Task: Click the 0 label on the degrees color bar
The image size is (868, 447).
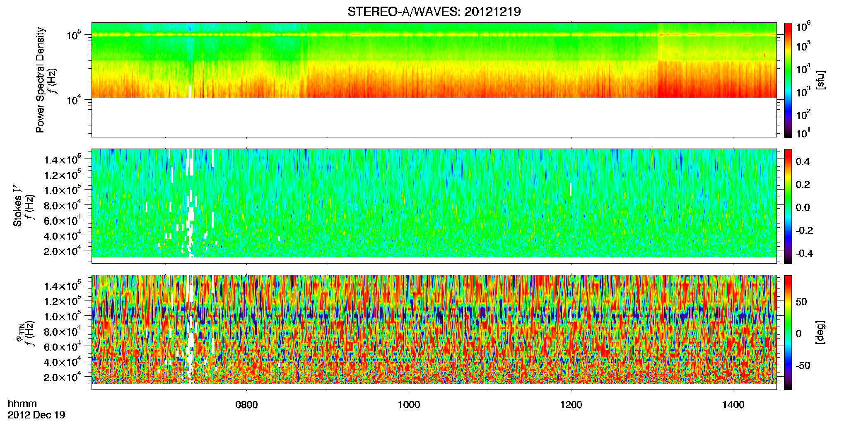Action: click(798, 334)
